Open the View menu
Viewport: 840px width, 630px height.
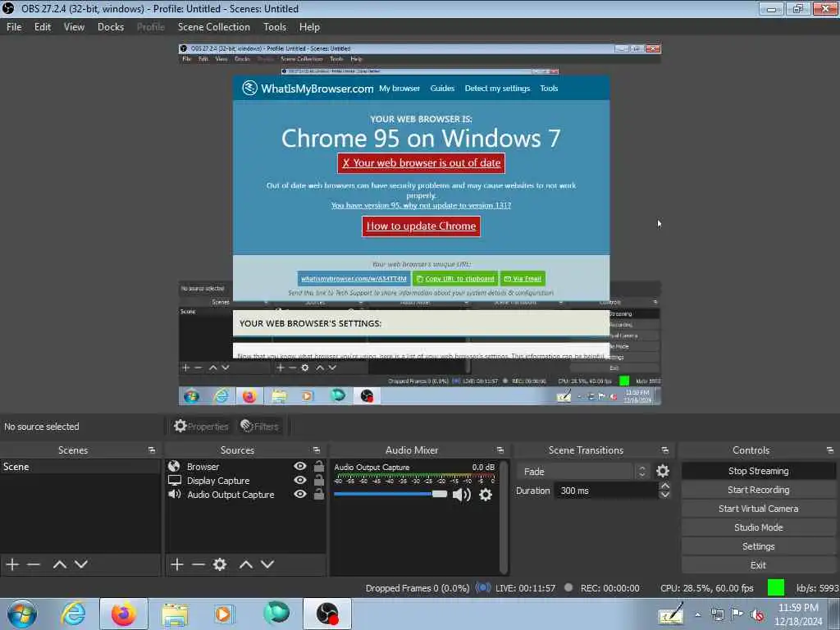coord(74,27)
